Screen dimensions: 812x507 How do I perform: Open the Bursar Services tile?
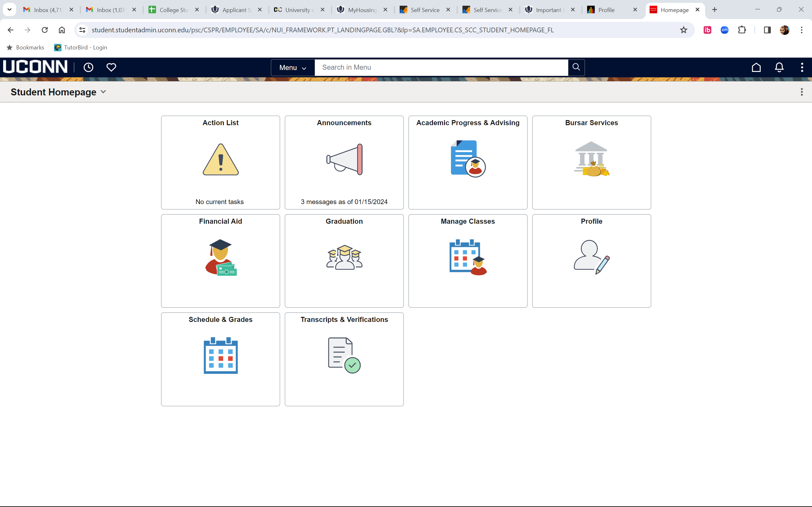(x=591, y=162)
